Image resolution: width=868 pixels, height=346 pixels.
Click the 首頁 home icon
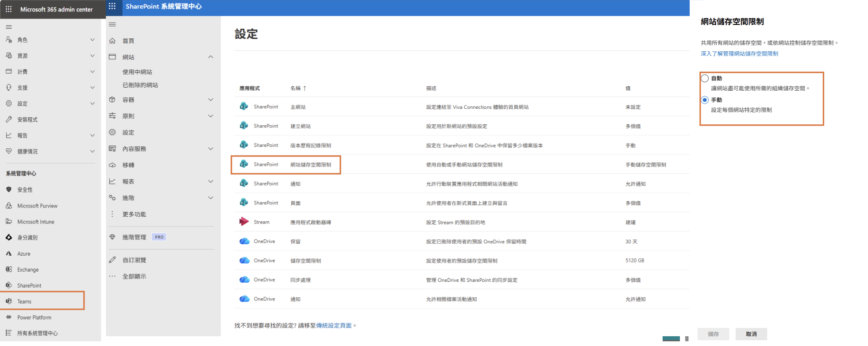112,41
